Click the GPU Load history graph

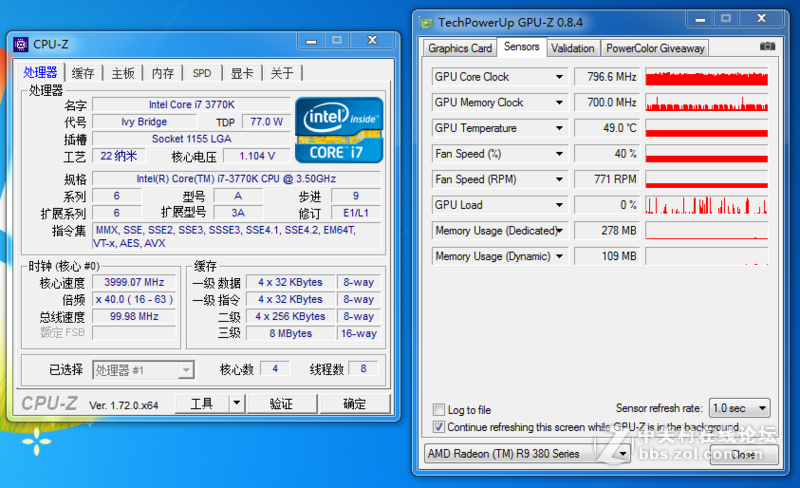point(707,205)
